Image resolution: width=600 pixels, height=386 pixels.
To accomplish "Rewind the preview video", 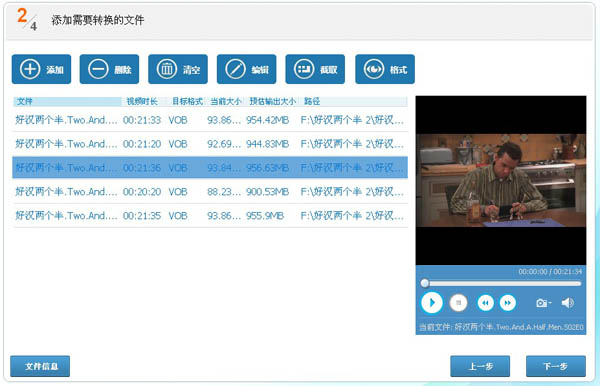I will click(485, 303).
